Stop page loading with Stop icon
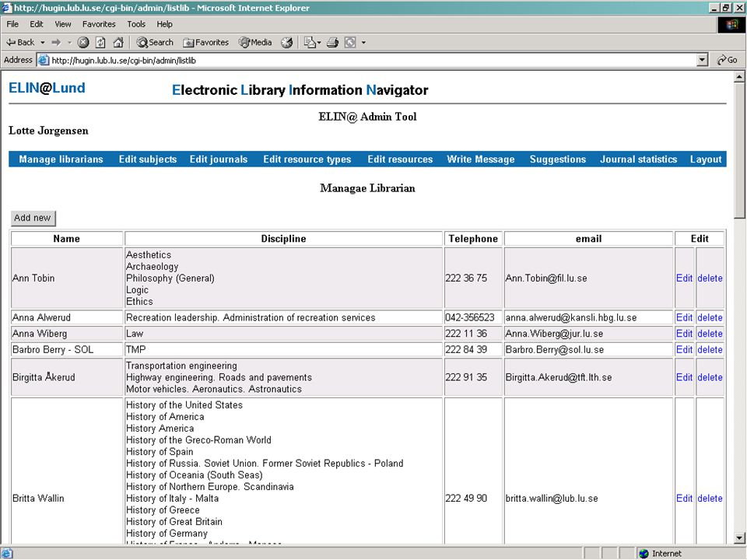747x560 pixels. point(83,42)
